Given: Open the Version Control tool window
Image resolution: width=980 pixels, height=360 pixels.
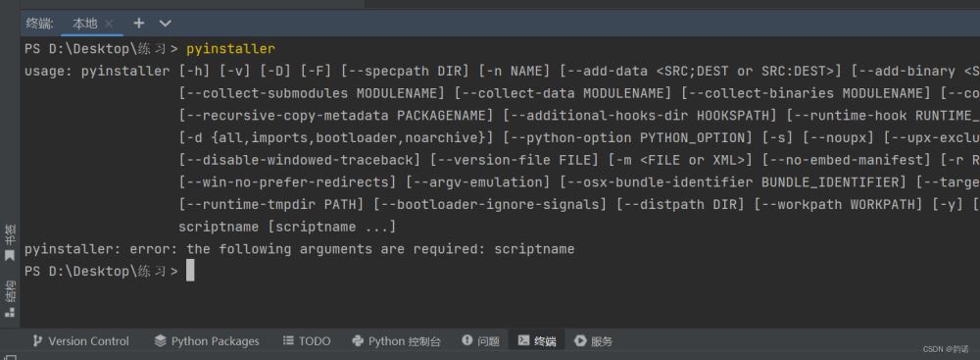Looking at the screenshot, I should tap(81, 341).
